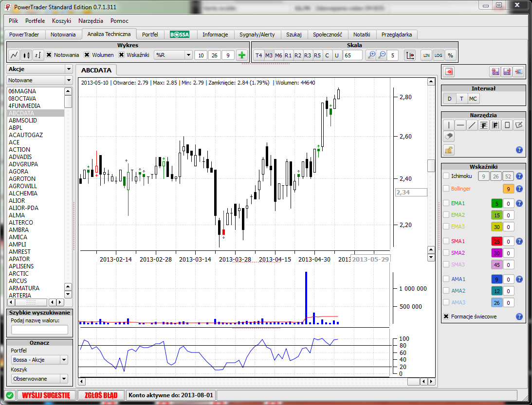Viewport: 532px width, 405px height.
Task: Uncheck the Notowania chart checkbox
Action: coord(49,55)
